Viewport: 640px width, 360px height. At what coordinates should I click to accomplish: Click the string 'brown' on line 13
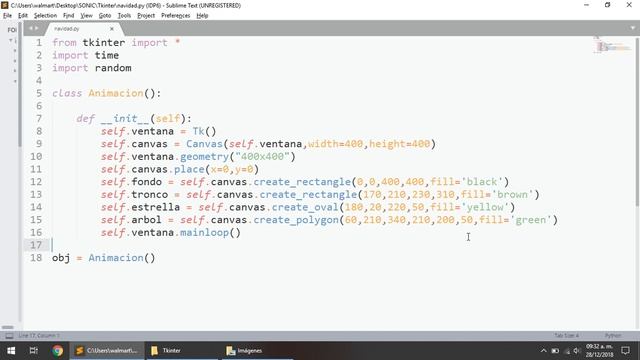512,195
